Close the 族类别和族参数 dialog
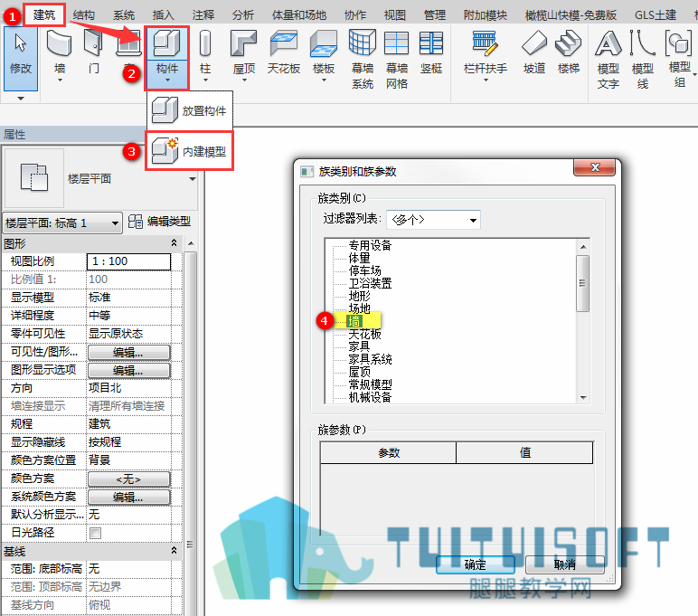 click(x=595, y=167)
